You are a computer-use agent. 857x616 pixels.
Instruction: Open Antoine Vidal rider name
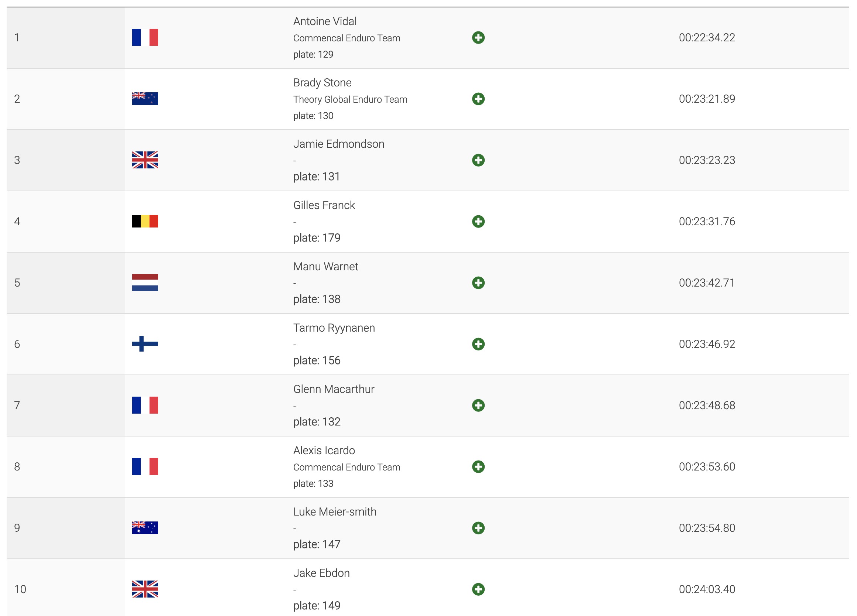click(x=325, y=21)
